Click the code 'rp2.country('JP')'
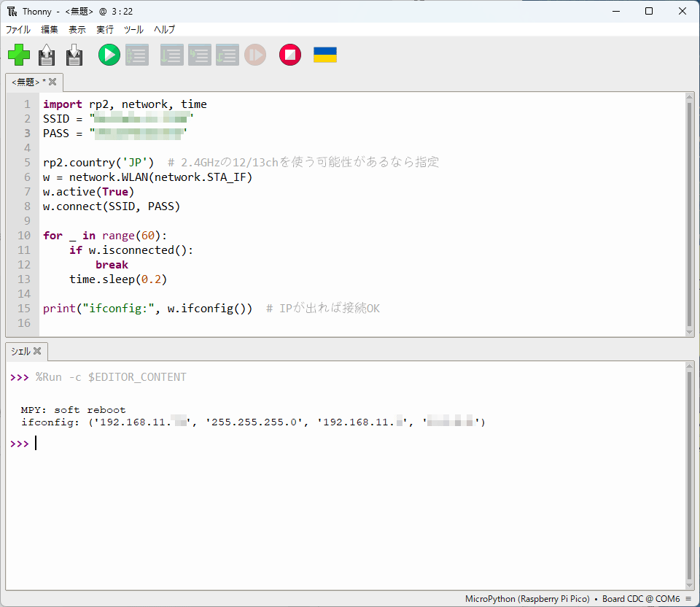This screenshot has width=700, height=607. pos(98,162)
